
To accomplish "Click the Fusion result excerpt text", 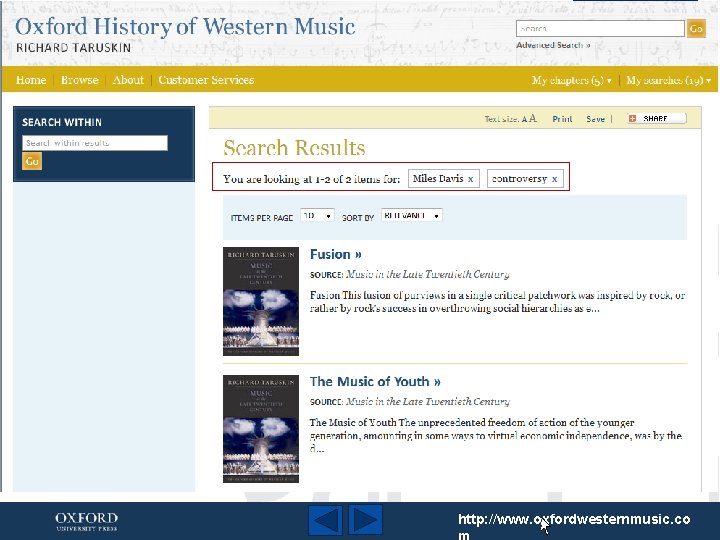I will point(497,302).
